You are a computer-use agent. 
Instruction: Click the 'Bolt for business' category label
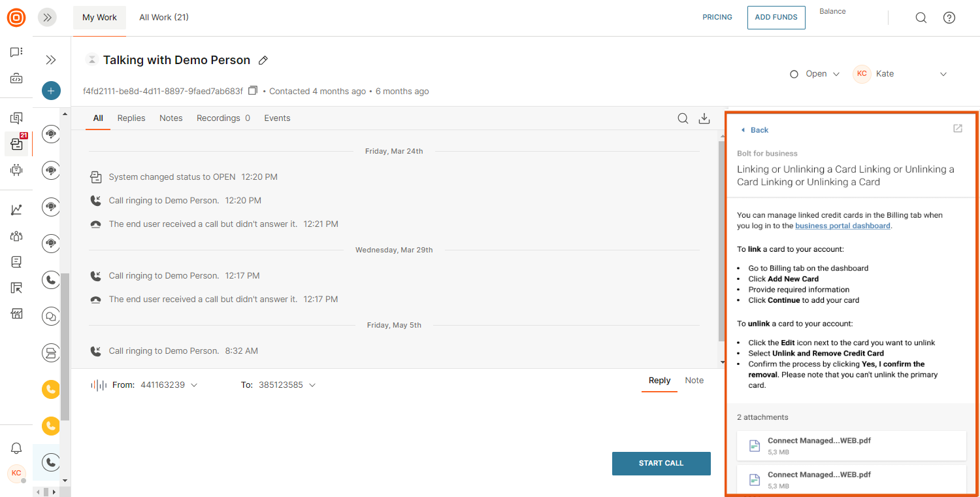767,154
